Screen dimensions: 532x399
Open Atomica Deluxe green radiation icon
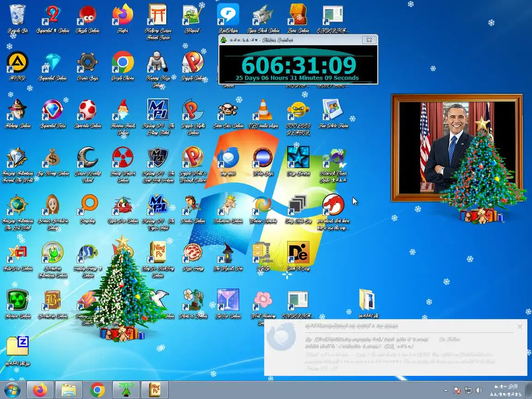[x=17, y=300]
